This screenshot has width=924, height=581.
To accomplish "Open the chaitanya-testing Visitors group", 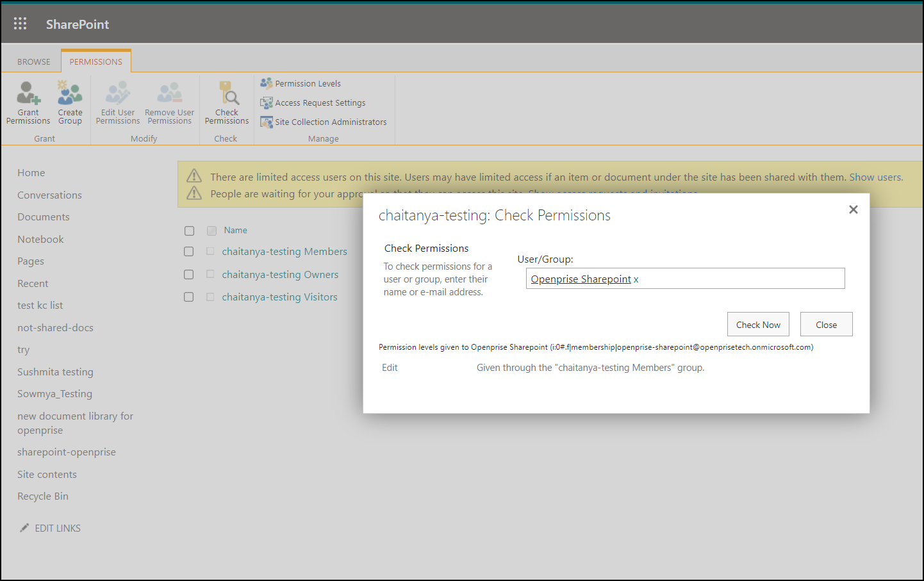I will pyautogui.click(x=279, y=297).
